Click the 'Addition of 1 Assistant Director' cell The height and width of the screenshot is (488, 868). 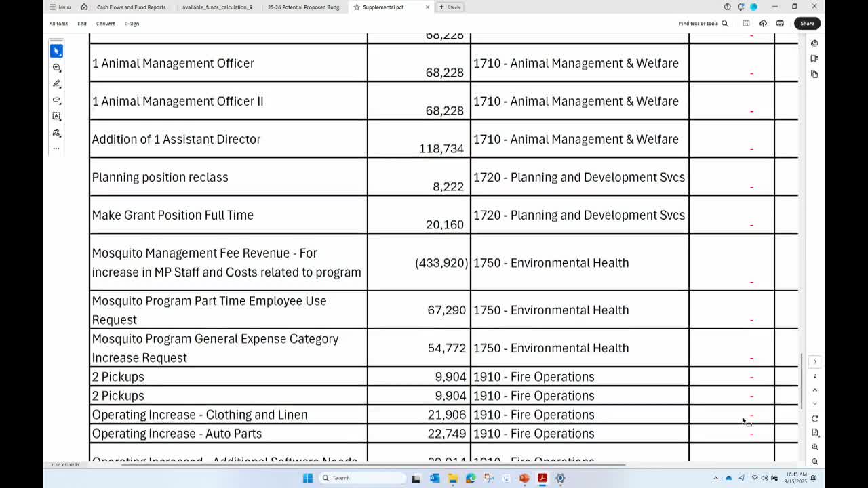(229, 139)
